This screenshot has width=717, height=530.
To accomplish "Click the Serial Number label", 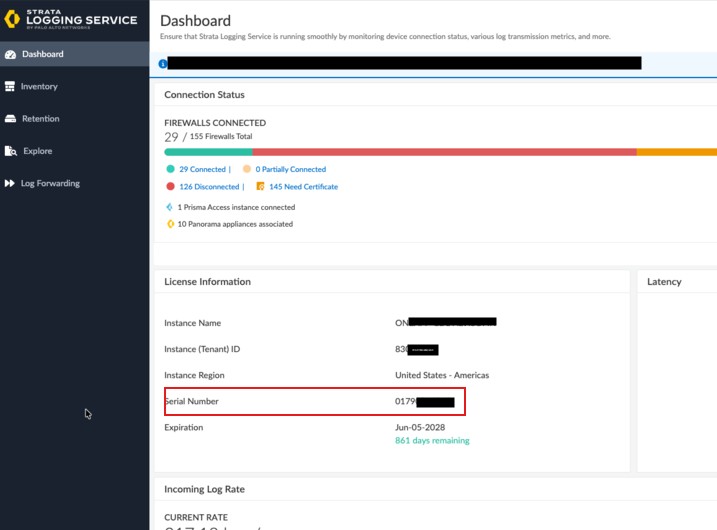I will tap(192, 402).
